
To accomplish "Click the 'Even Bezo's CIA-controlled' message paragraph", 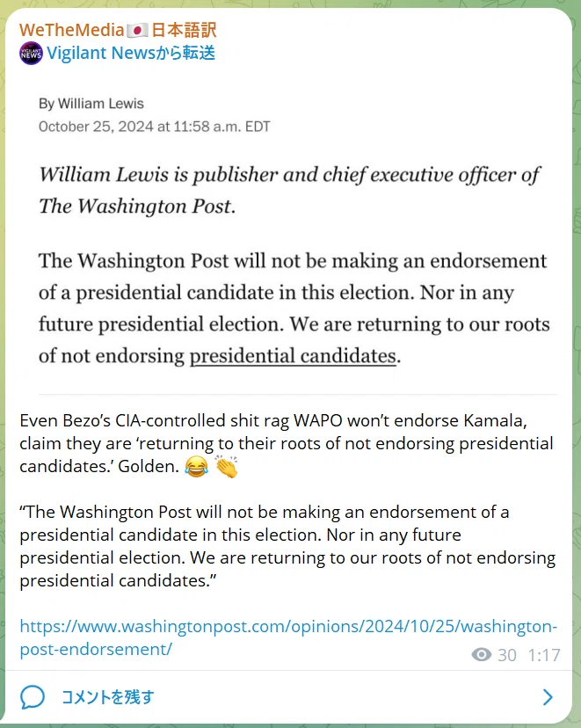I will click(287, 443).
